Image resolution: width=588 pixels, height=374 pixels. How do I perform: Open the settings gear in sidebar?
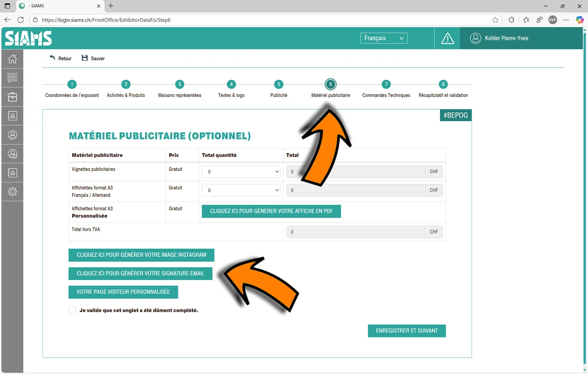[x=12, y=192]
